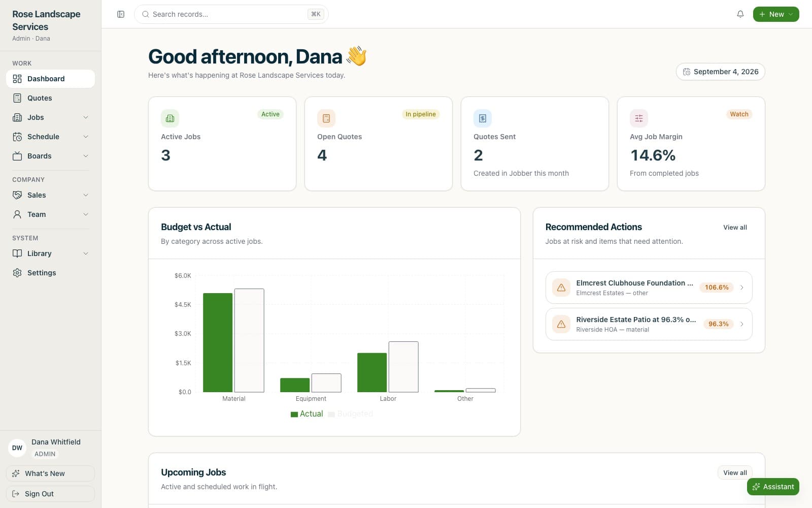The height and width of the screenshot is (508, 812).
Task: Open the notifications bell
Action: [x=740, y=14]
